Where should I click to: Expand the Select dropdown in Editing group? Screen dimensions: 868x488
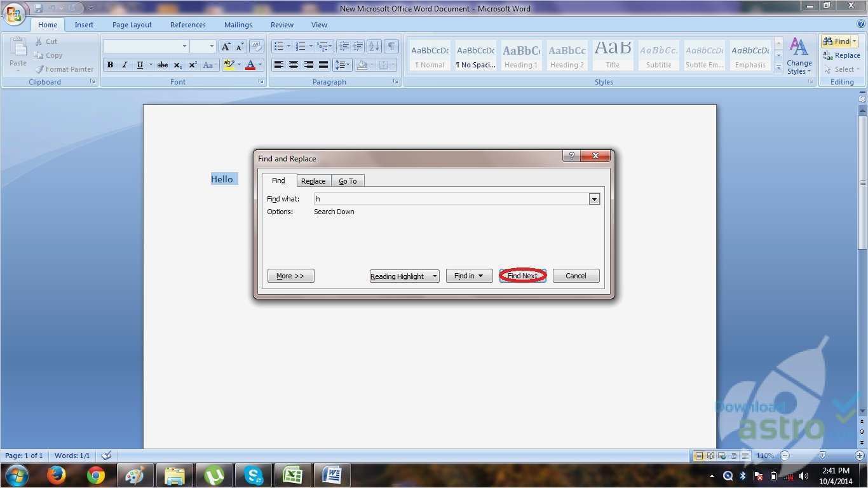point(843,69)
